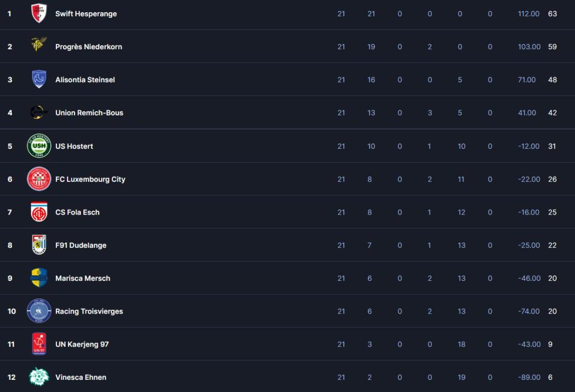This screenshot has width=575, height=392.
Task: Click the Marisca Mersch blue-yellow logo
Action: (39, 278)
